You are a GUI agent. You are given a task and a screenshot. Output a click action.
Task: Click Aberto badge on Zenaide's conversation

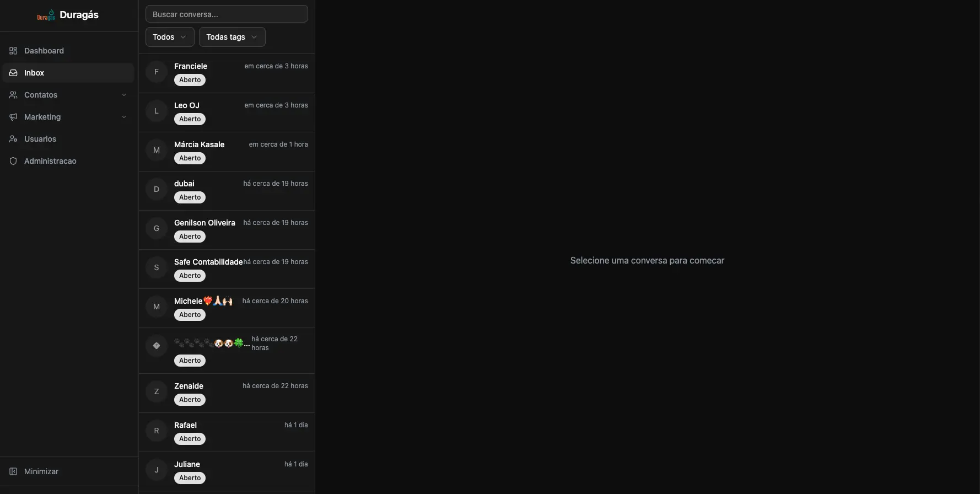pos(190,400)
